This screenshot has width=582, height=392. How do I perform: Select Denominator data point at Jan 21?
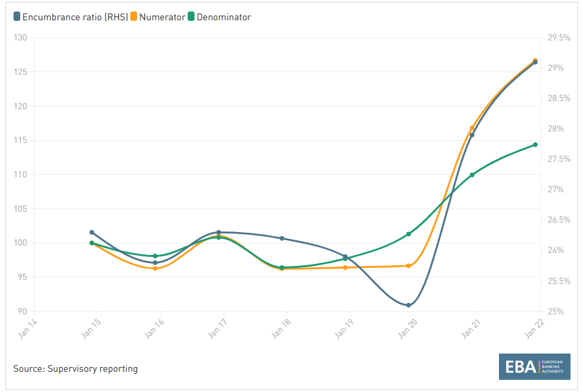tap(472, 175)
